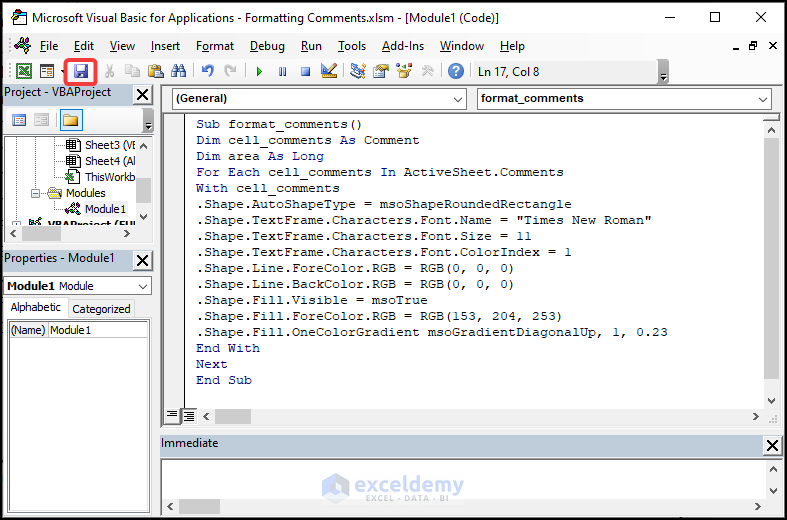Open the Format menu
787x520 pixels.
pyautogui.click(x=215, y=46)
